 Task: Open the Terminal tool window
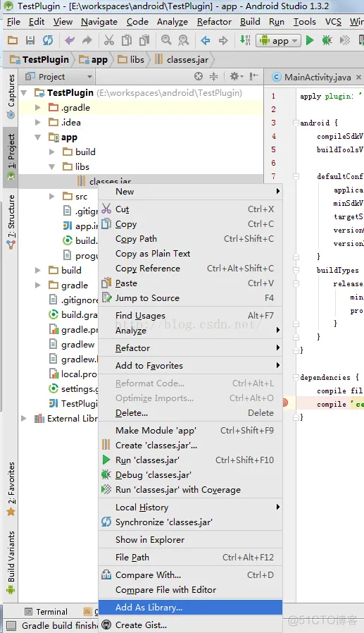[x=46, y=612]
